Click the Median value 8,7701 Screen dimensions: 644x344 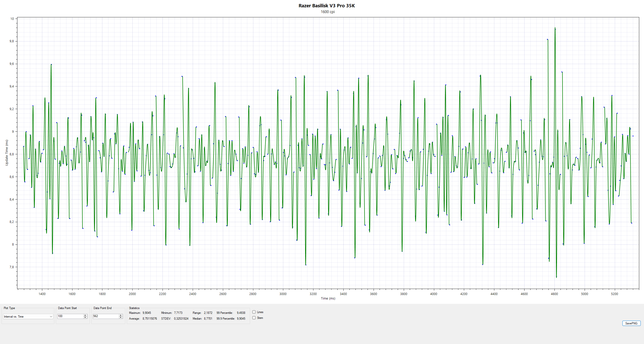tap(208, 319)
